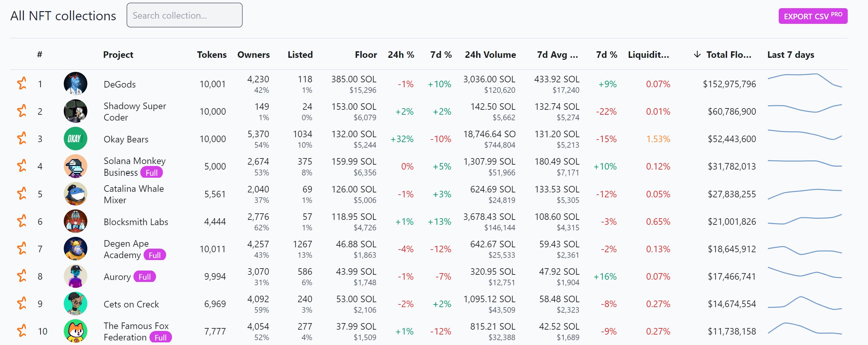Click Full badge on Famous Fox Federation
The image size is (868, 345).
pyautogui.click(x=160, y=337)
